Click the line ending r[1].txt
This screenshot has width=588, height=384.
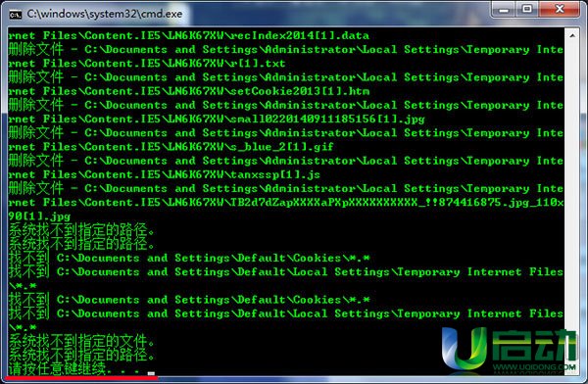pos(147,64)
